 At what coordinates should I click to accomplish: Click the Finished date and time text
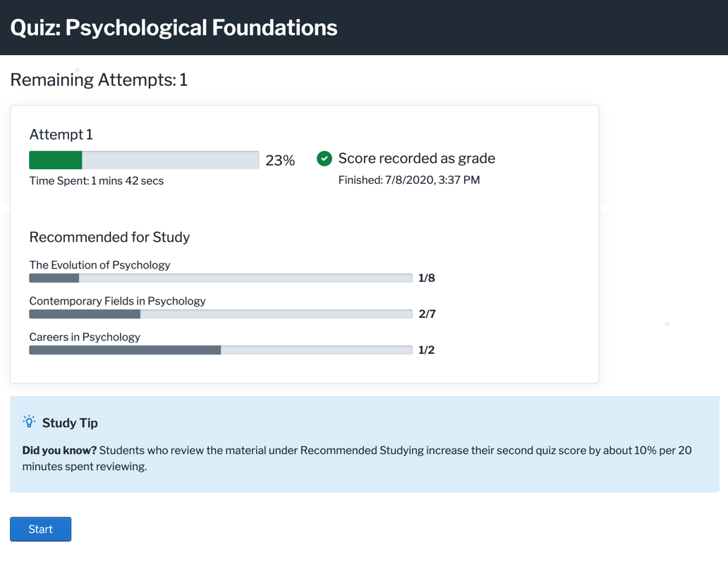tap(408, 180)
